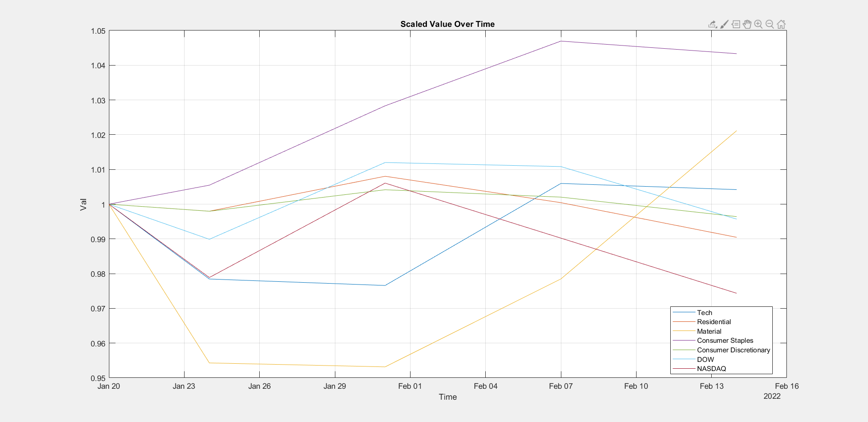Open the export options in the axes toolbar
The image size is (868, 422).
coord(713,24)
